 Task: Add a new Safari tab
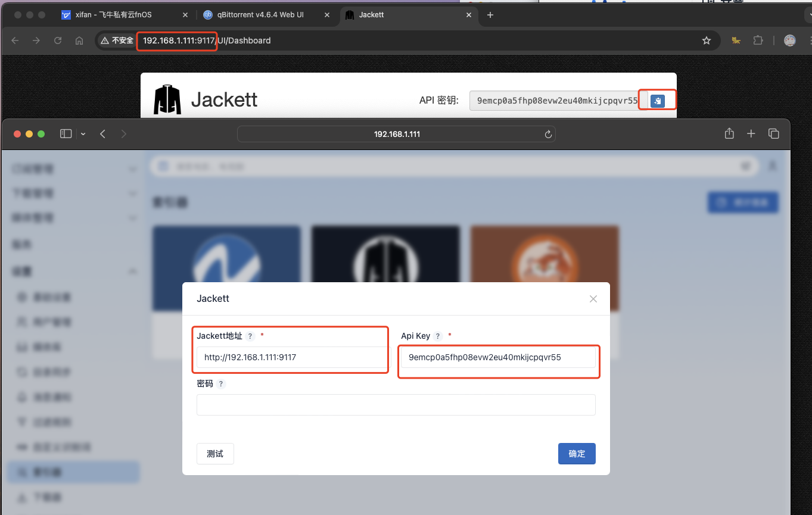coord(751,134)
